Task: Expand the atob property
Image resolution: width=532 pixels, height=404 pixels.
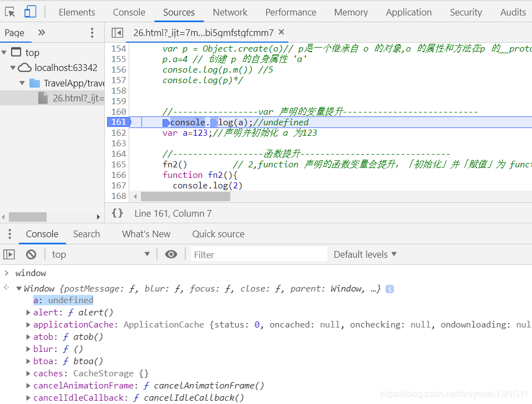Action: (28, 337)
